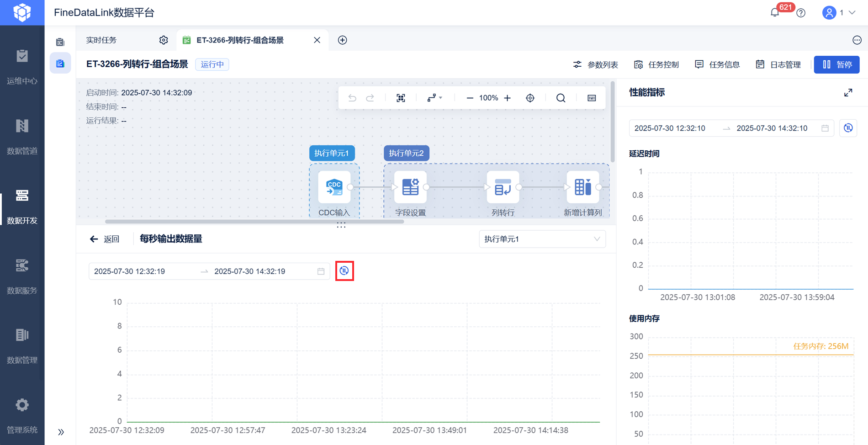The width and height of the screenshot is (868, 445).
Task: Click the 执行单元2 label
Action: 407,153
